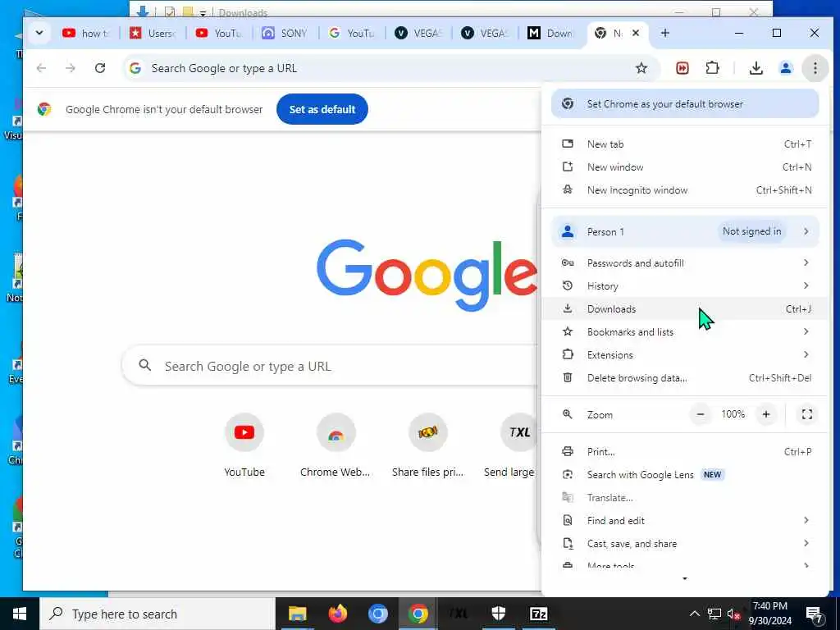Image resolution: width=840 pixels, height=630 pixels.
Task: Switch to the Users tab
Action: pos(153,33)
